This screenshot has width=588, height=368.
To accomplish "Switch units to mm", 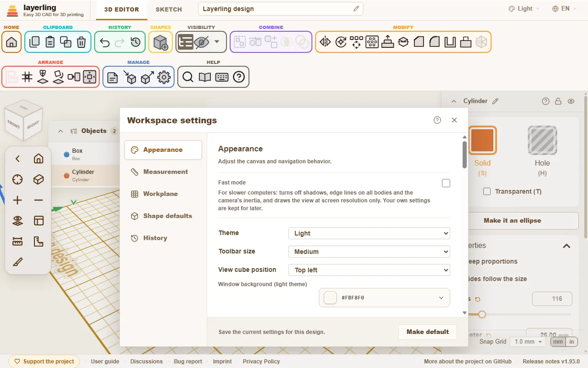I will 558,342.
